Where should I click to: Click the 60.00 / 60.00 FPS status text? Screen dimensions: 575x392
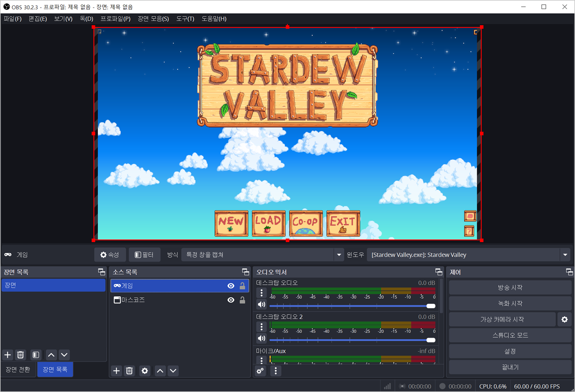coord(537,386)
